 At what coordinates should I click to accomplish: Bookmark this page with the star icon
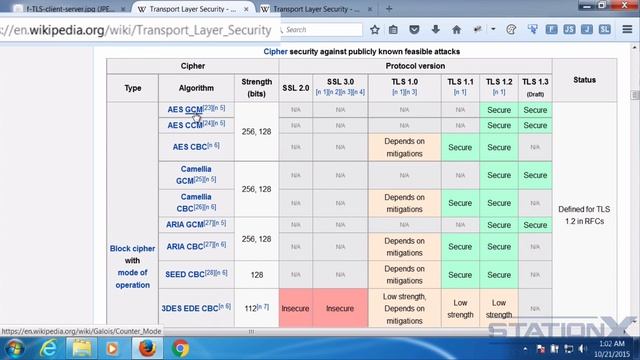[x=375, y=29]
